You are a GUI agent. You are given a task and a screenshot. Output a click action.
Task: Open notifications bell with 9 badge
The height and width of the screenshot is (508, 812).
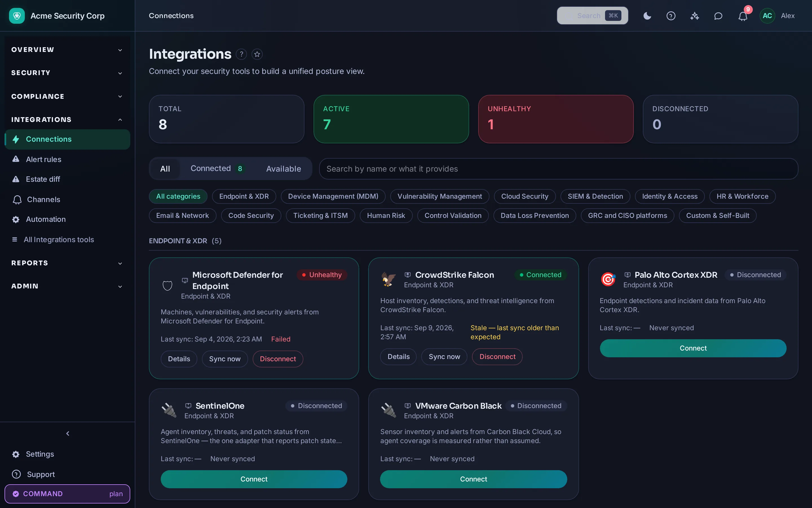click(x=743, y=16)
